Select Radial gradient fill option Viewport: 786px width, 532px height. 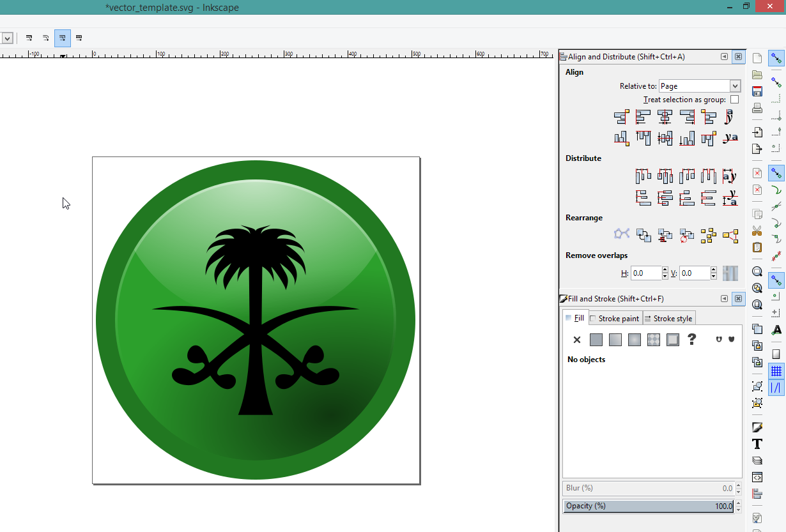coord(634,340)
